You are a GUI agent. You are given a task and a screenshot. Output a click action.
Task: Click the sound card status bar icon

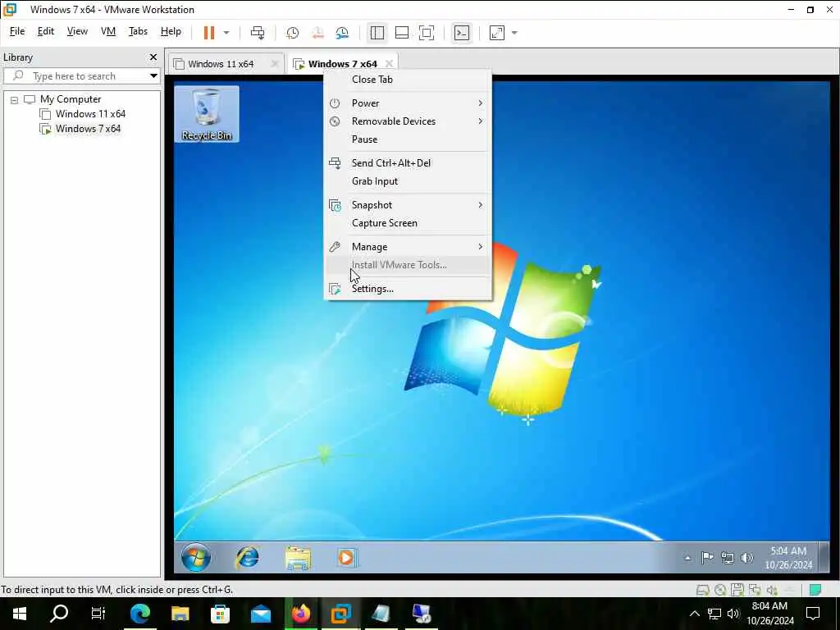[x=772, y=591]
